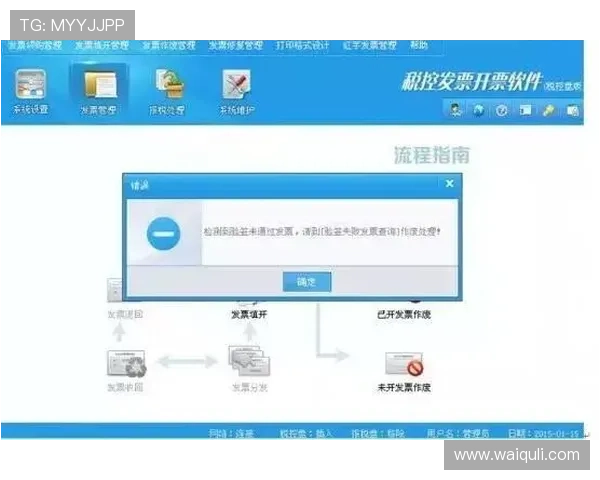Click the 发票退回 label in flow guide
The height and width of the screenshot is (480, 600).
pyautogui.click(x=125, y=315)
